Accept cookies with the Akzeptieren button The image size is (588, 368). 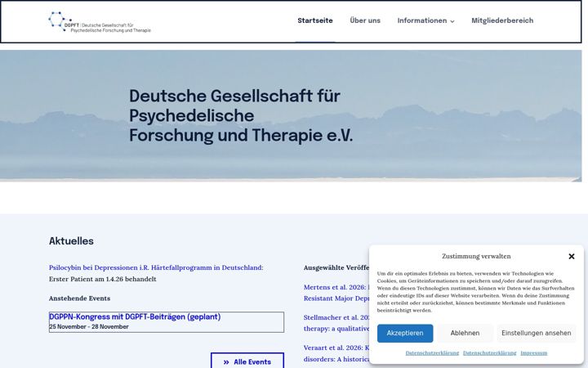[x=405, y=333]
